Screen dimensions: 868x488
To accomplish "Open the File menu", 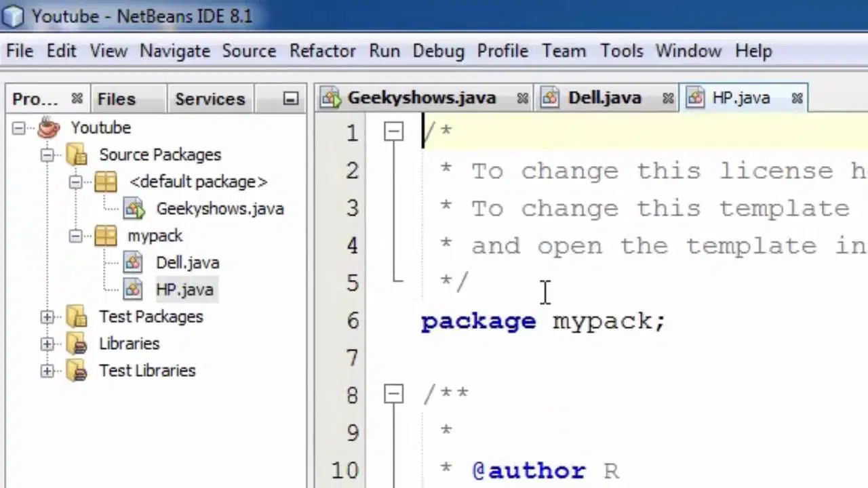I will coord(20,51).
